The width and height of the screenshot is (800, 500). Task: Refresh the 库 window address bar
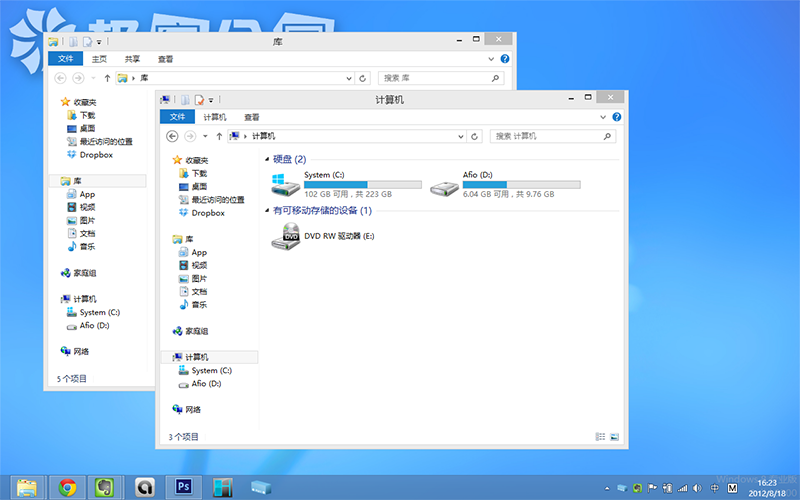point(362,78)
